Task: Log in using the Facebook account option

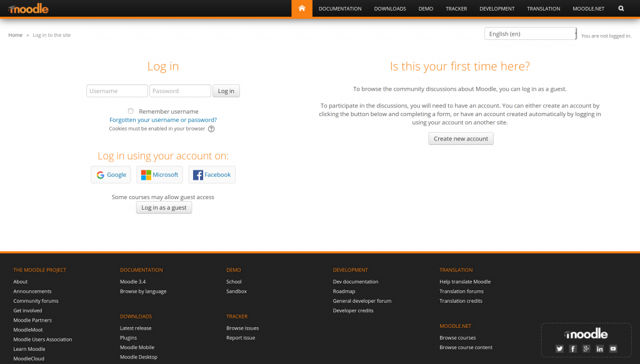Action: [x=212, y=174]
